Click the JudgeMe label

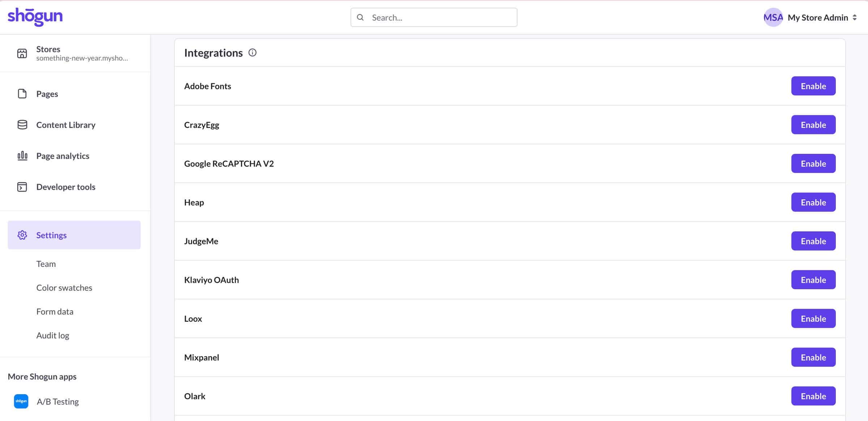(x=201, y=241)
